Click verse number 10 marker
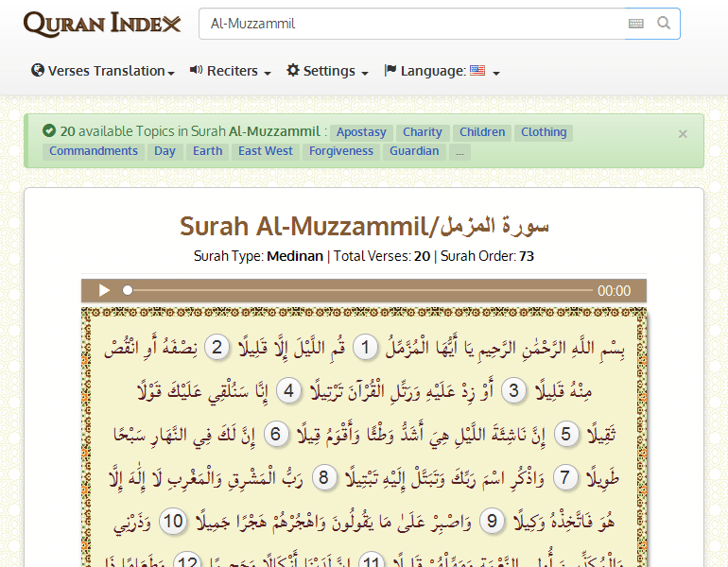Image resolution: width=728 pixels, height=567 pixels. 172,521
